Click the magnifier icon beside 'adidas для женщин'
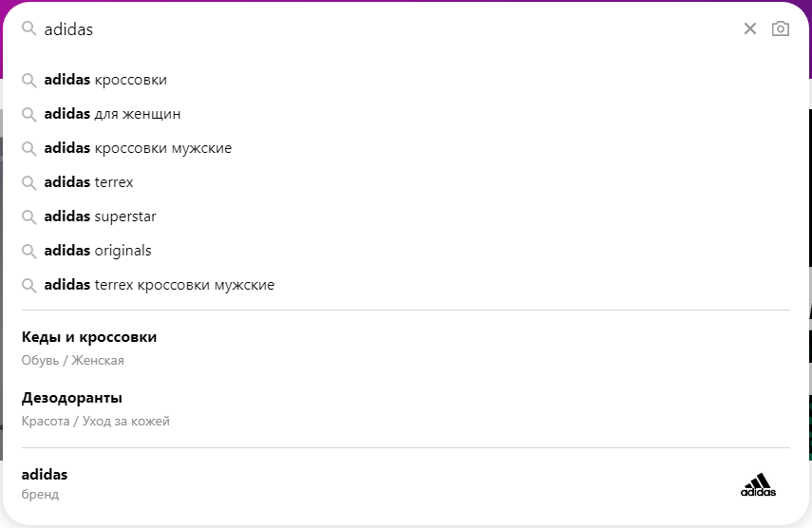 (x=29, y=114)
